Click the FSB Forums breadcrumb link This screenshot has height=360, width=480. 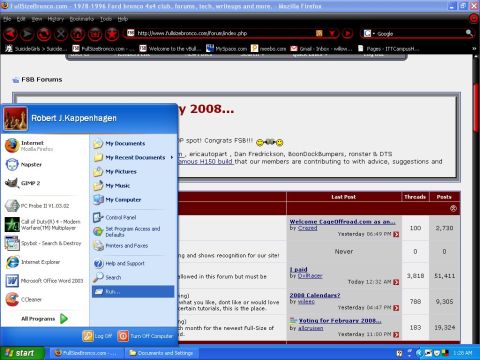coord(42,80)
